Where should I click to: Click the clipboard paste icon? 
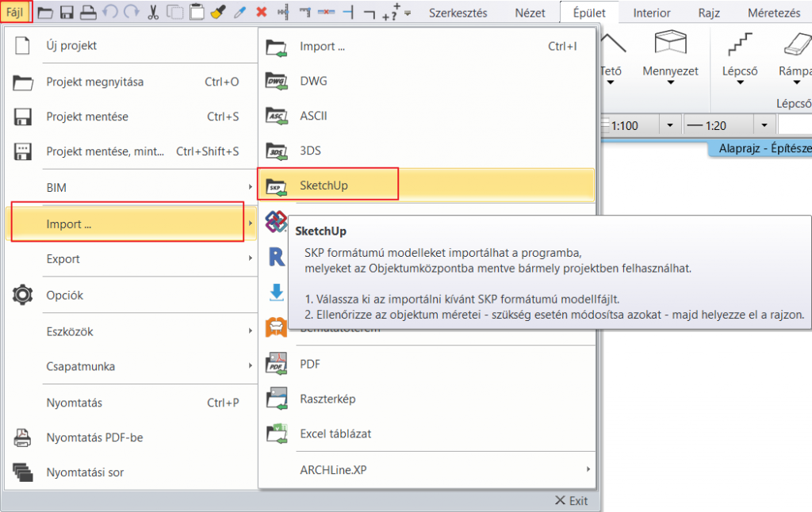[197, 12]
